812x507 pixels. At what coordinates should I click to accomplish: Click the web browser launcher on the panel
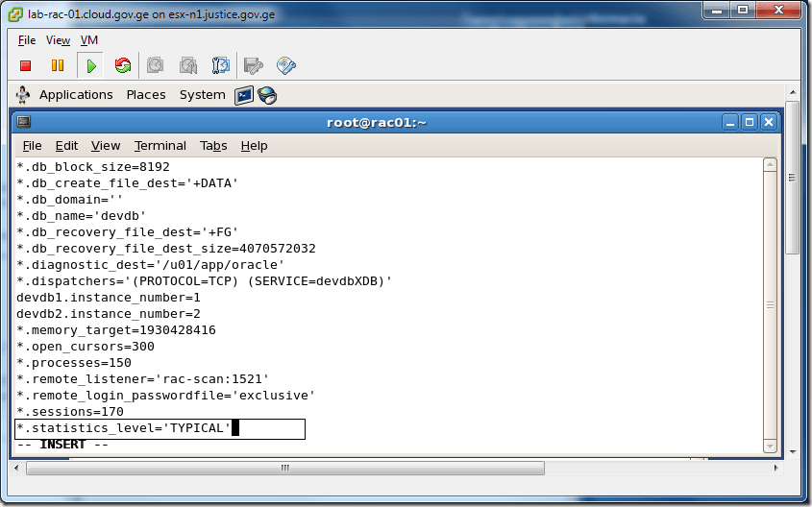pyautogui.click(x=267, y=95)
